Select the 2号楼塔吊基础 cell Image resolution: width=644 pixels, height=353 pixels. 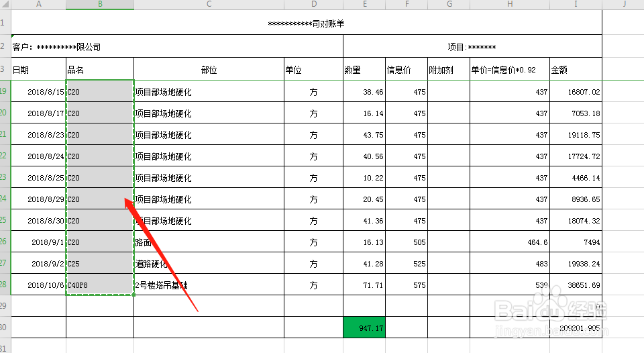click(x=209, y=285)
